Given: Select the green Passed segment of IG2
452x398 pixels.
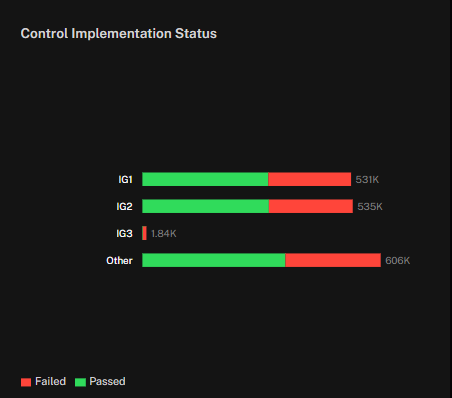Looking at the screenshot, I should (x=205, y=206).
